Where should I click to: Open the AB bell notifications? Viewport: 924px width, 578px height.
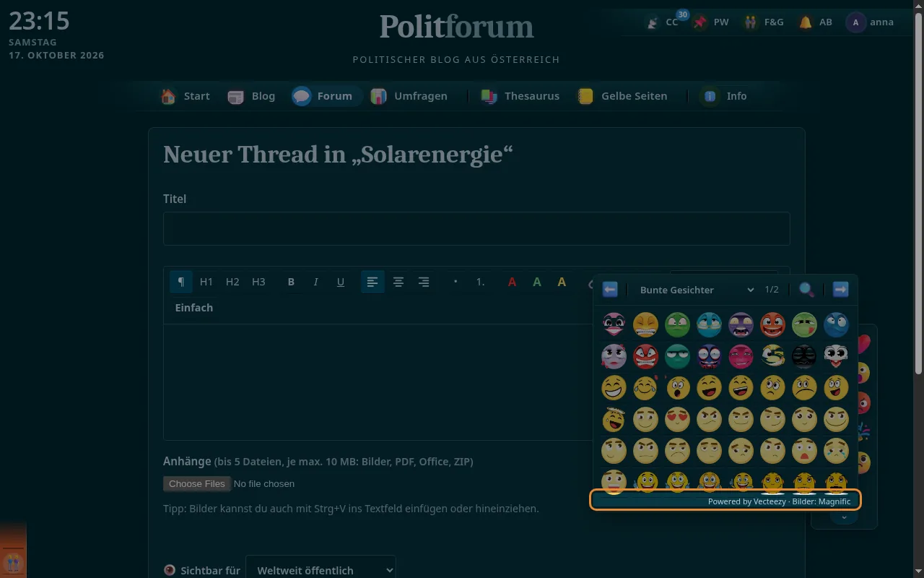(815, 22)
